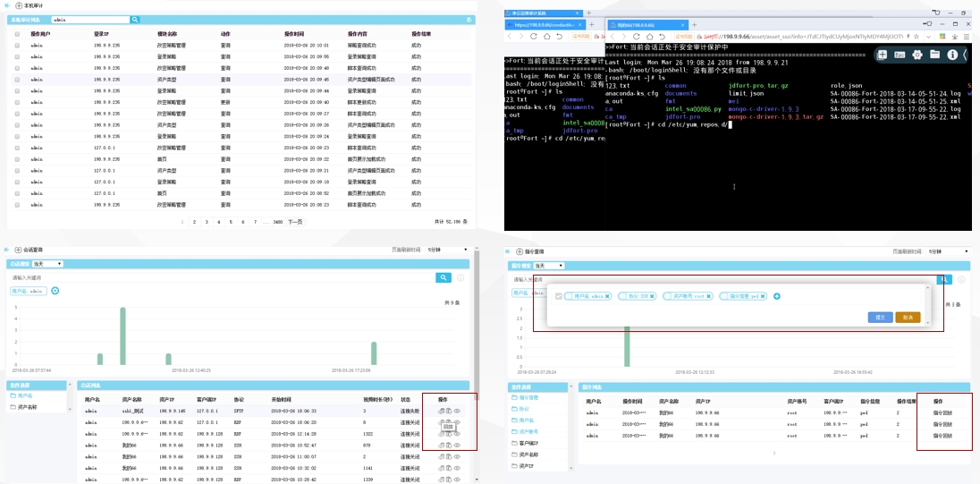Jump to page 3480 in 本机审计

(x=278, y=221)
